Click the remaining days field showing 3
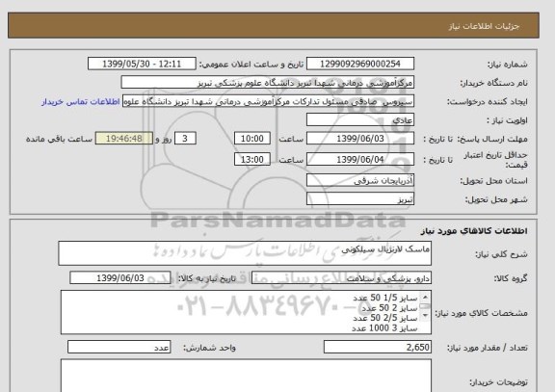The image size is (555, 392). tap(185, 139)
